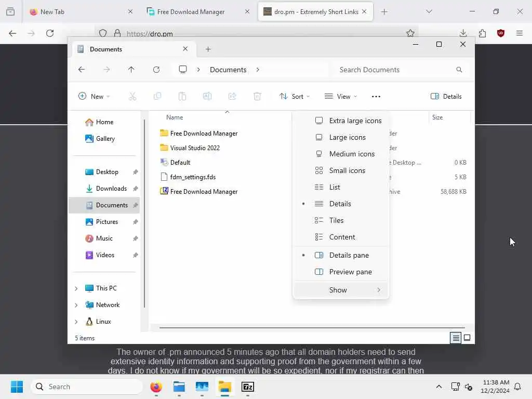
Task: Open 7-Zip from the taskbar
Action: click(x=248, y=387)
